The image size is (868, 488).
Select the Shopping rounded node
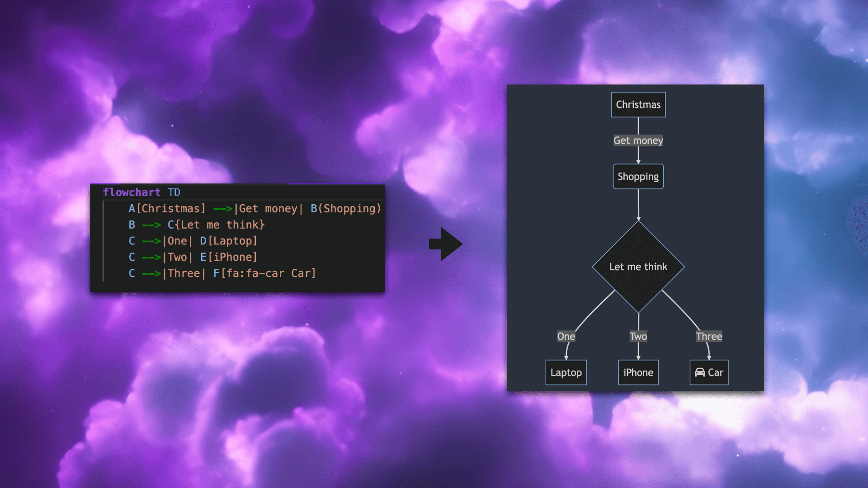638,177
